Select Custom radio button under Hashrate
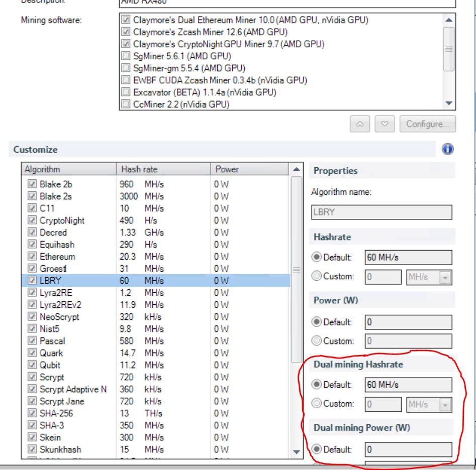The height and width of the screenshot is (470, 476). [316, 276]
